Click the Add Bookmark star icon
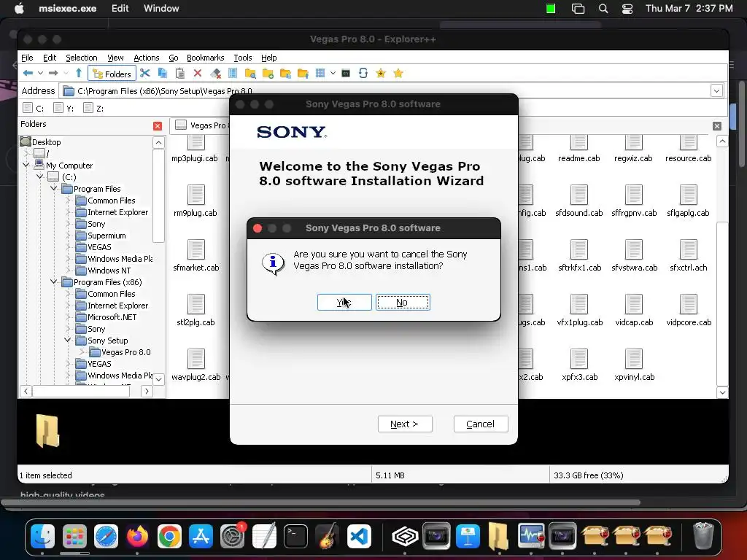The image size is (747, 560). (x=381, y=74)
